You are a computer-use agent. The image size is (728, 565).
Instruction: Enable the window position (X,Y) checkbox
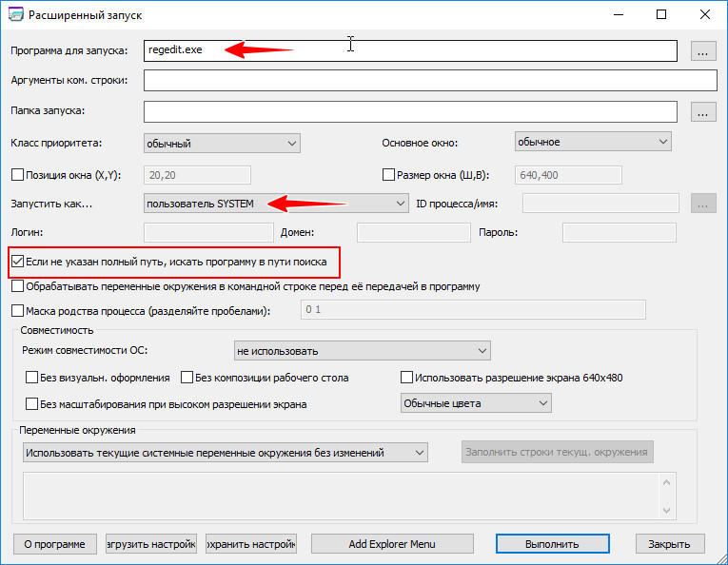tap(18, 175)
